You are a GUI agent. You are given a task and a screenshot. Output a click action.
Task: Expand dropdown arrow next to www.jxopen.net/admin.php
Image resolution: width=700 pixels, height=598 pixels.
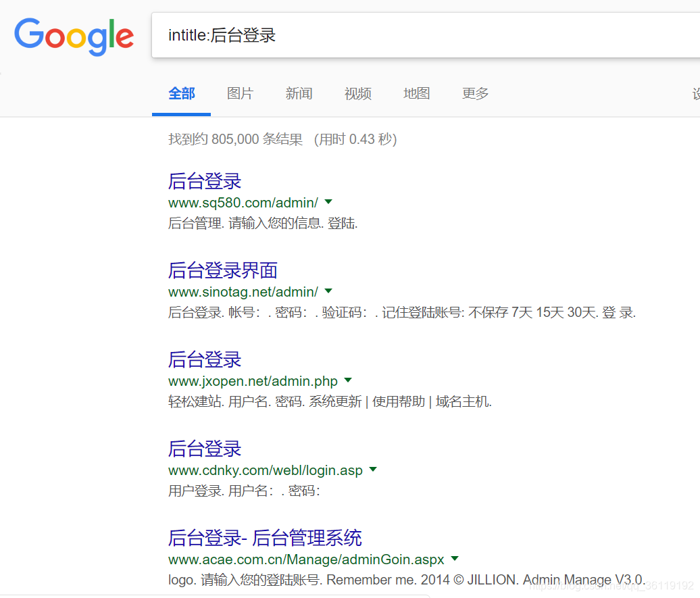coord(348,380)
